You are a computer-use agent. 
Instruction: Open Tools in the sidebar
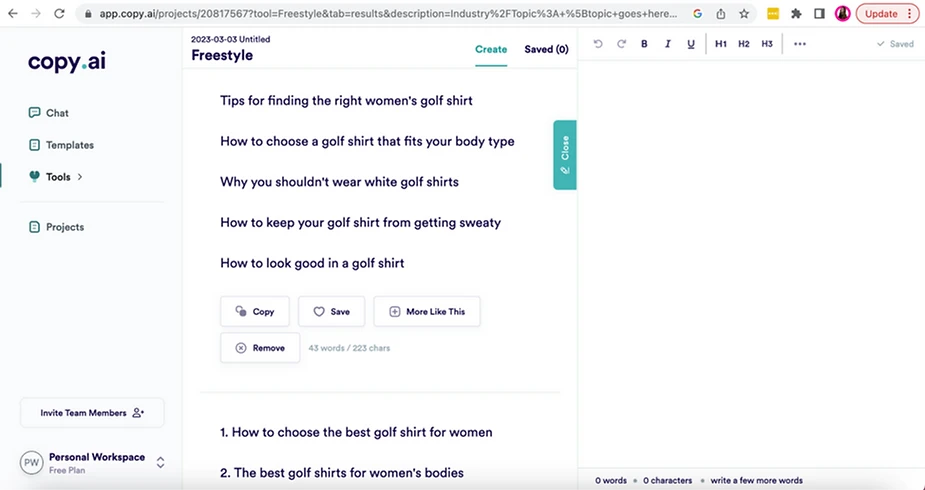coord(58,177)
